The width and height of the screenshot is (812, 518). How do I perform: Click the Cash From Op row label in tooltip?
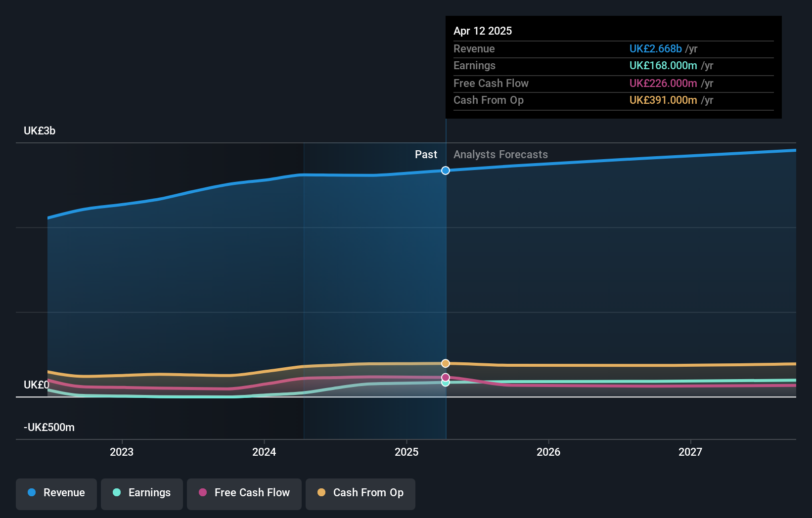(x=489, y=100)
